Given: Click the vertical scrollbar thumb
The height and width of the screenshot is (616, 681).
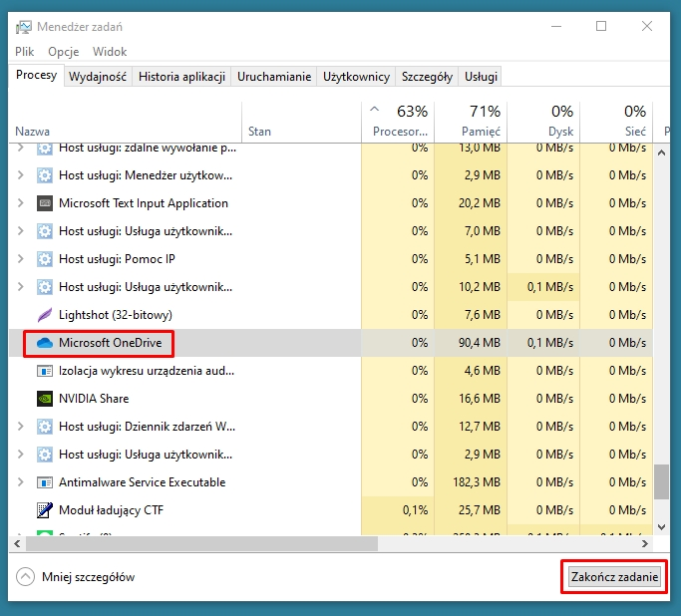Looking at the screenshot, I should pos(661,482).
